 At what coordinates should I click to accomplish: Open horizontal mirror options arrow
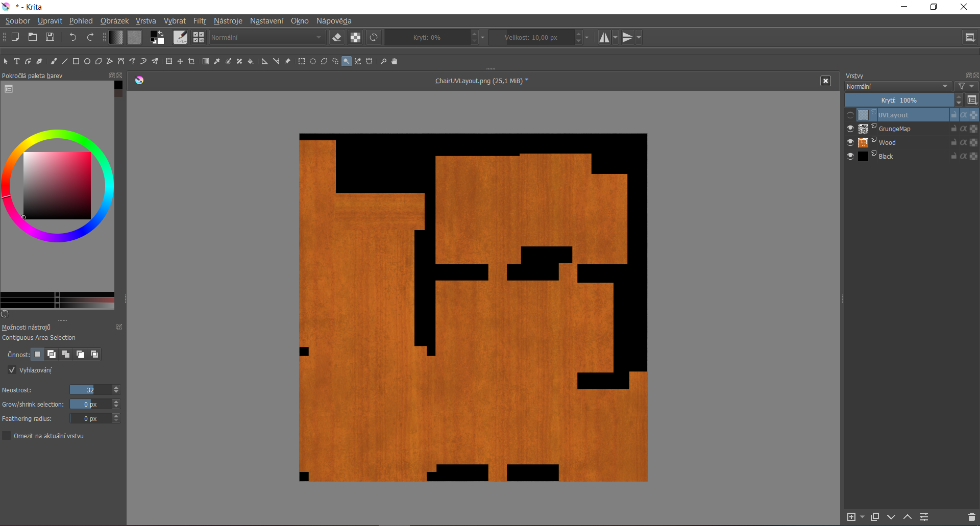pos(616,37)
